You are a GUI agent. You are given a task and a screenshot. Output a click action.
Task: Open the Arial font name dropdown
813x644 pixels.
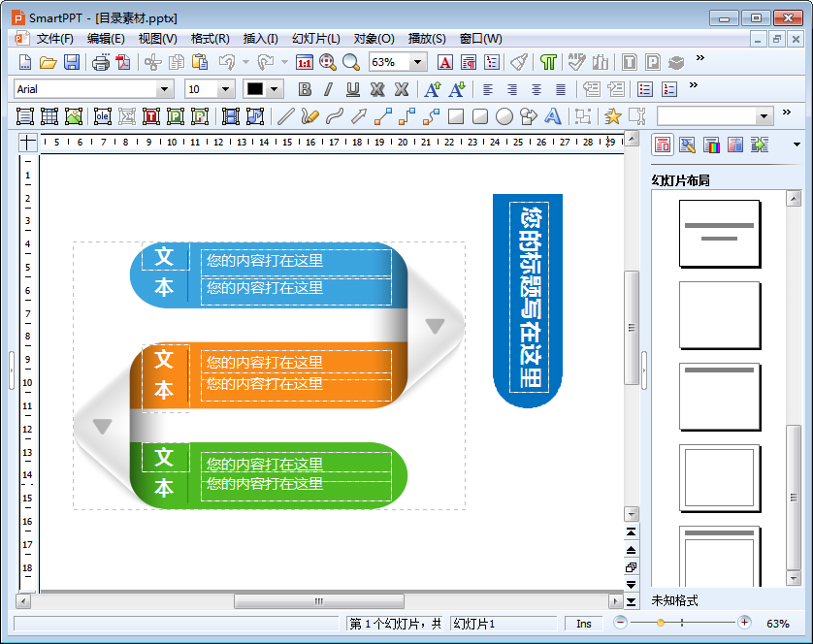coord(164,89)
